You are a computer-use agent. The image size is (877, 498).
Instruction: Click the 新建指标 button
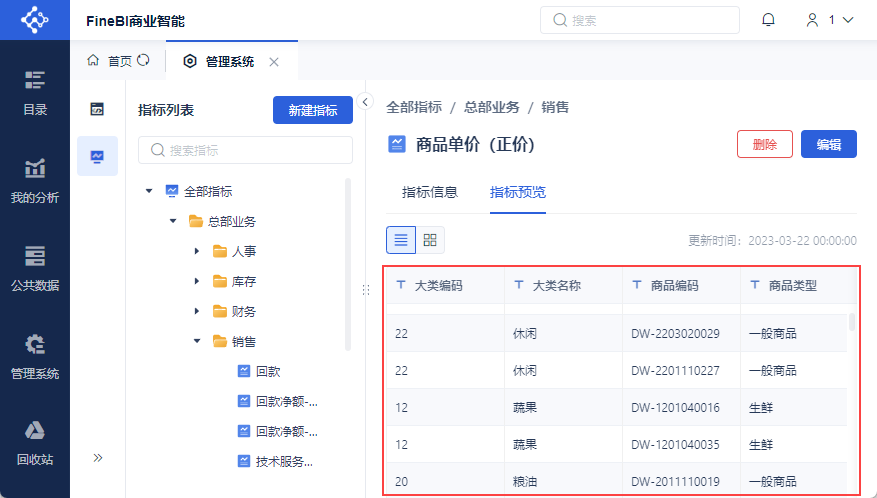click(x=312, y=111)
